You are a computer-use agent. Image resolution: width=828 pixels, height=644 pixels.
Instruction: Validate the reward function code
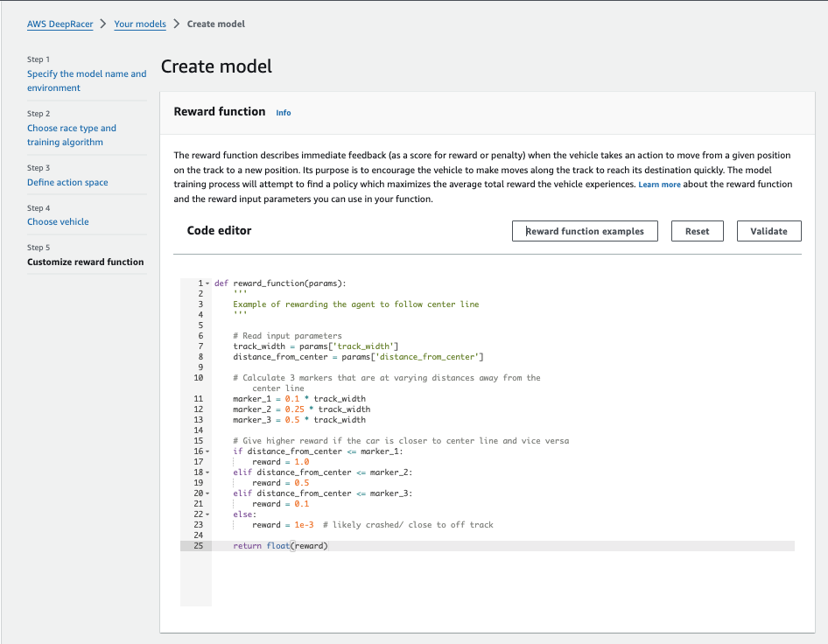768,231
